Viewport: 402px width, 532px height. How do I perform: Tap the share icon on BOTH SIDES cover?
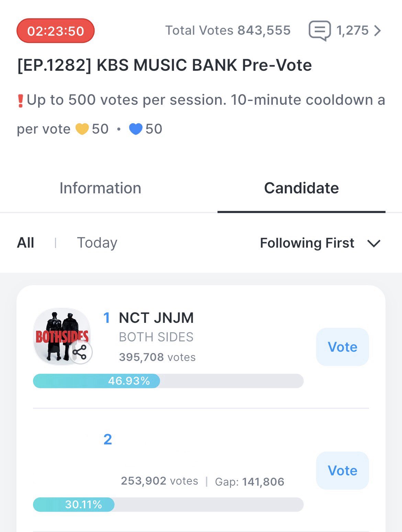pyautogui.click(x=80, y=352)
